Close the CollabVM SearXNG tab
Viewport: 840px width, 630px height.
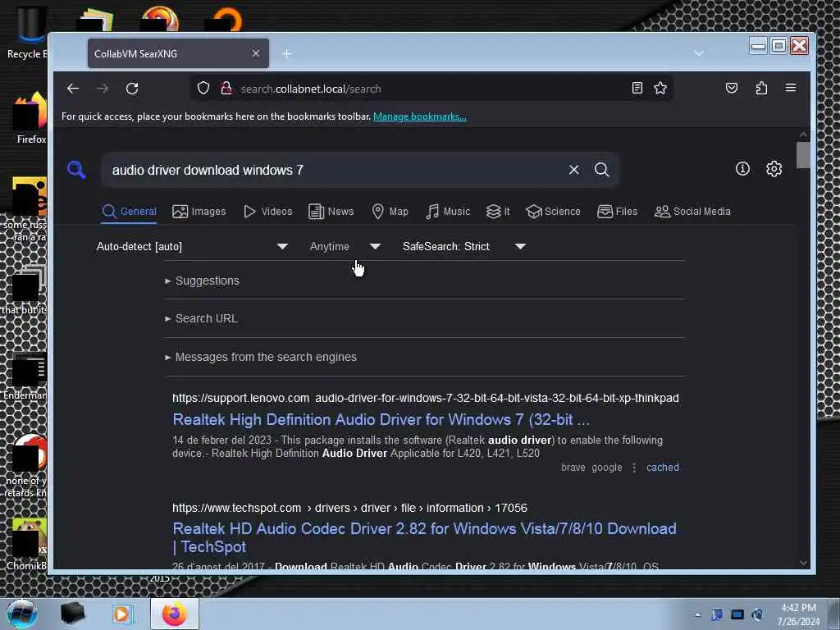click(256, 53)
